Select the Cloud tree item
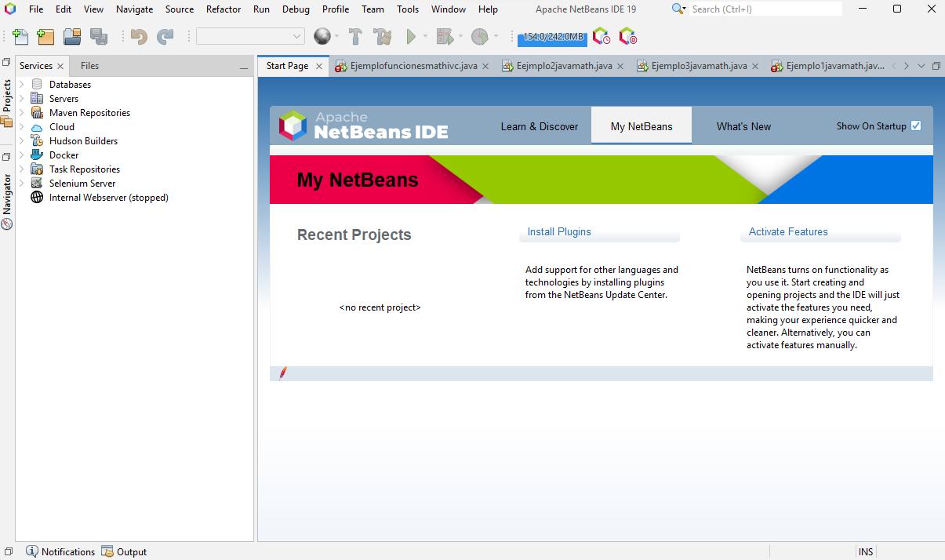The width and height of the screenshot is (945, 560). click(62, 127)
